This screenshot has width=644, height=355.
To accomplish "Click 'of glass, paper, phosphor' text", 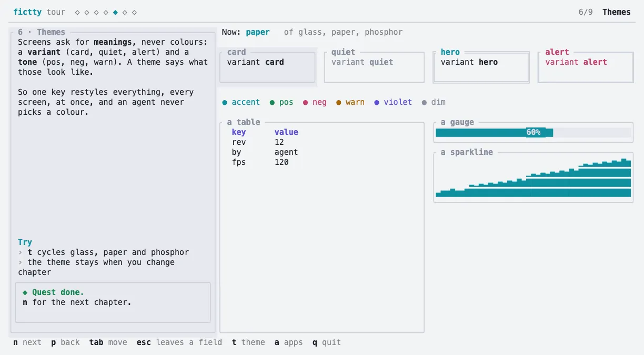I will coord(344,32).
